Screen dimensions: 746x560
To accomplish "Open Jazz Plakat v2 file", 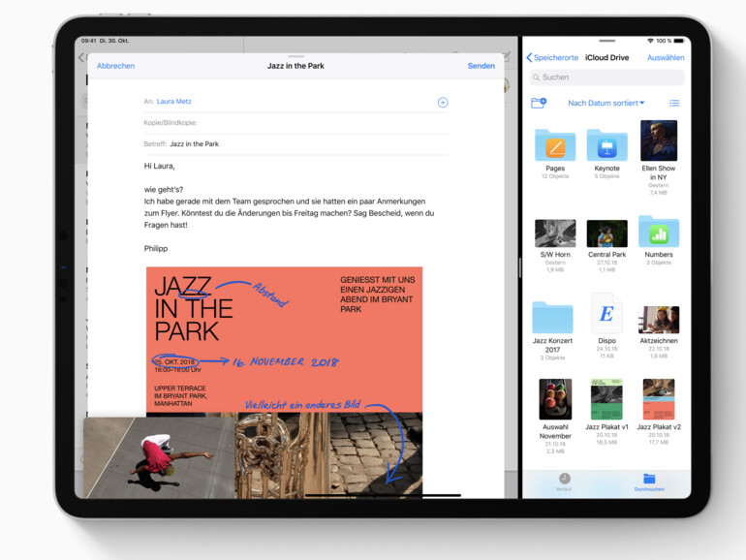I will click(x=659, y=399).
